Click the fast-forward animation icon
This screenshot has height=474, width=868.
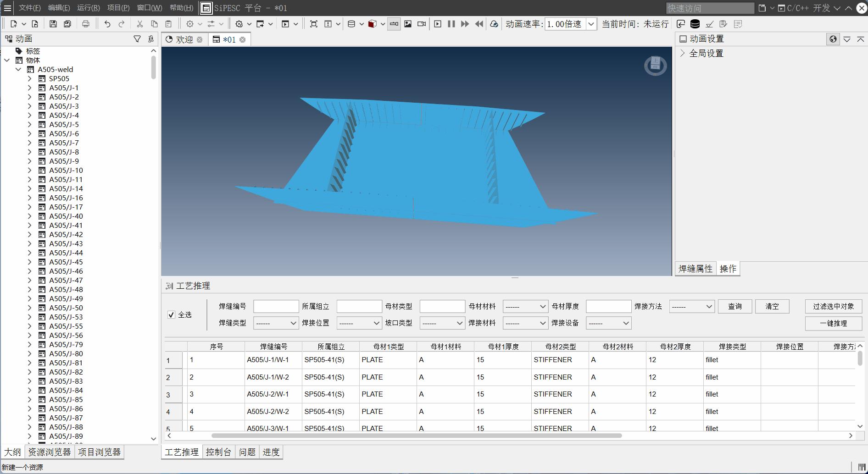pyautogui.click(x=465, y=24)
